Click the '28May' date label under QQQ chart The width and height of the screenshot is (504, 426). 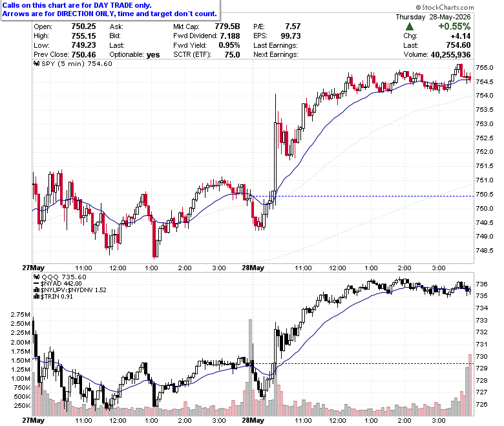click(253, 420)
